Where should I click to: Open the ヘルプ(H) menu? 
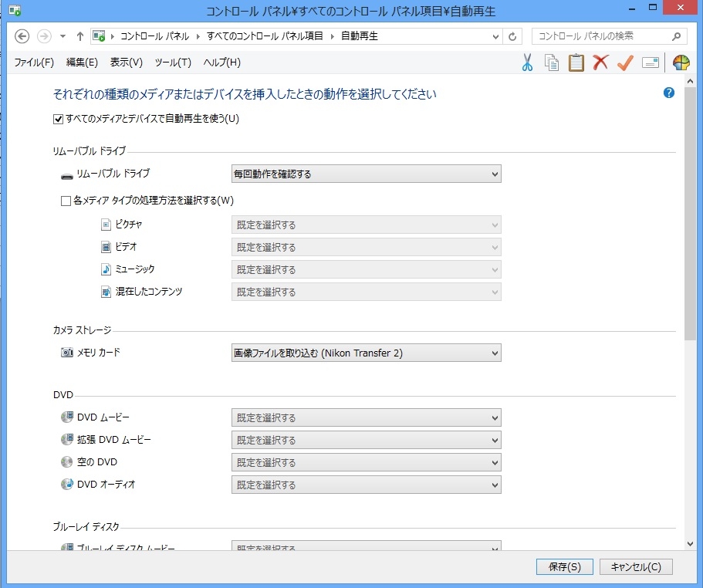[222, 63]
